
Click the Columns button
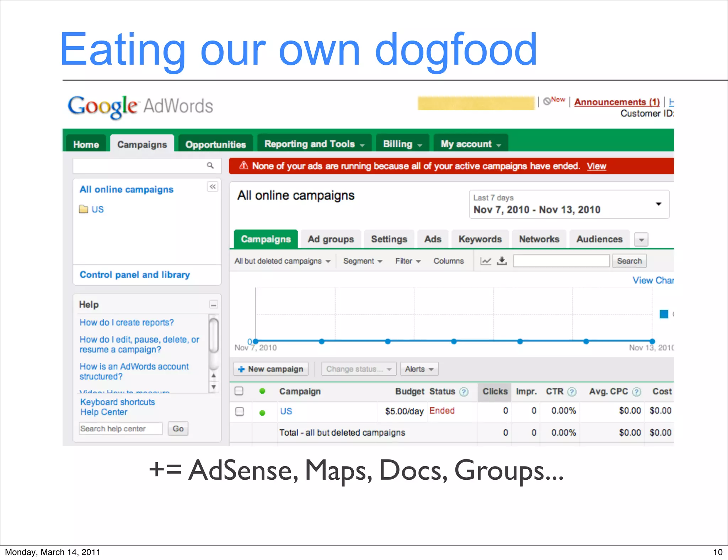pos(448,261)
